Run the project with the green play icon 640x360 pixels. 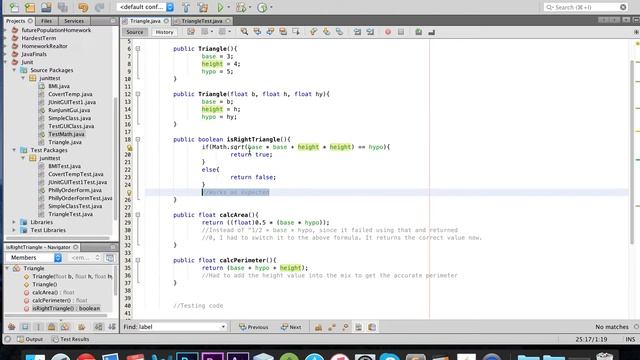[220, 7]
